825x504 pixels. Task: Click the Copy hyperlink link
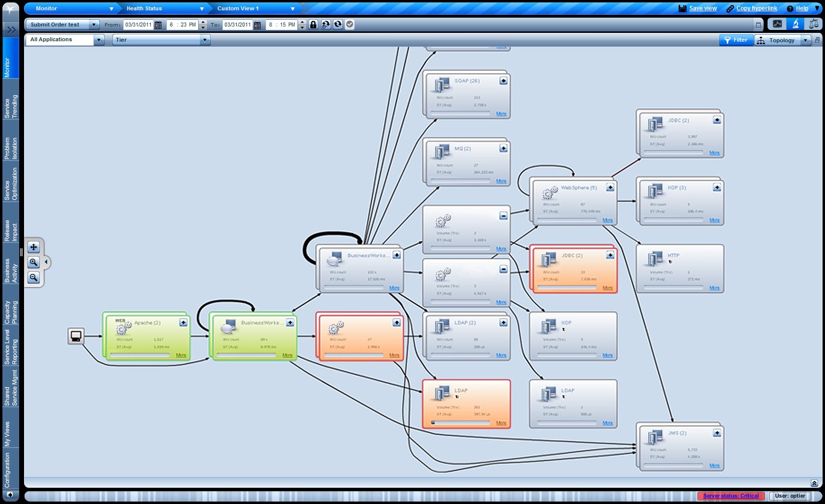tap(757, 8)
